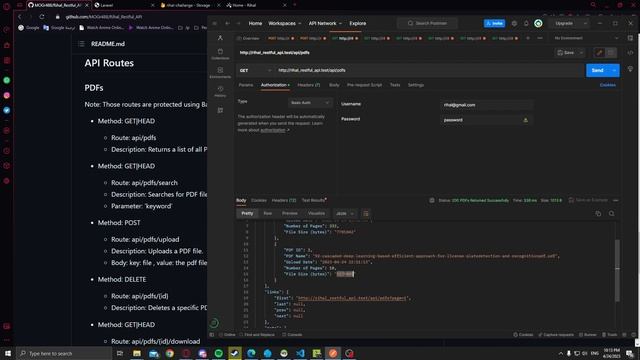Switch to Pre-request Script tab
Viewport: 640px width, 360px height.
click(364, 85)
